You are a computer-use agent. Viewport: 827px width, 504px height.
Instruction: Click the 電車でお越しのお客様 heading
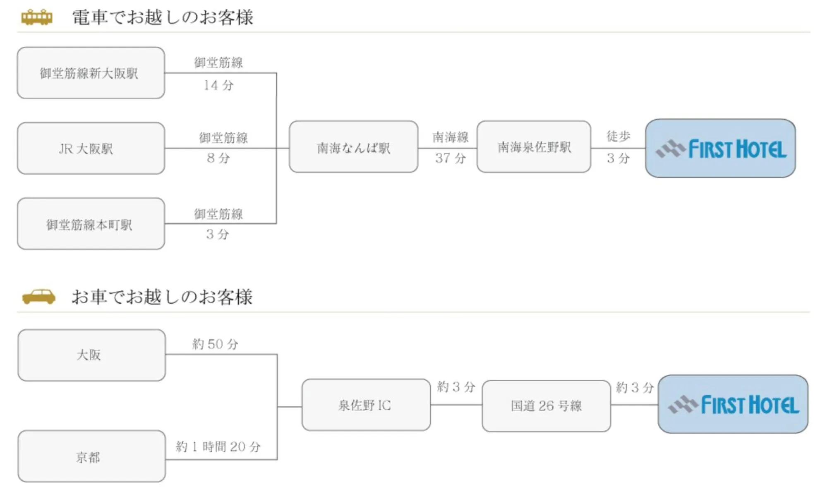click(x=162, y=17)
